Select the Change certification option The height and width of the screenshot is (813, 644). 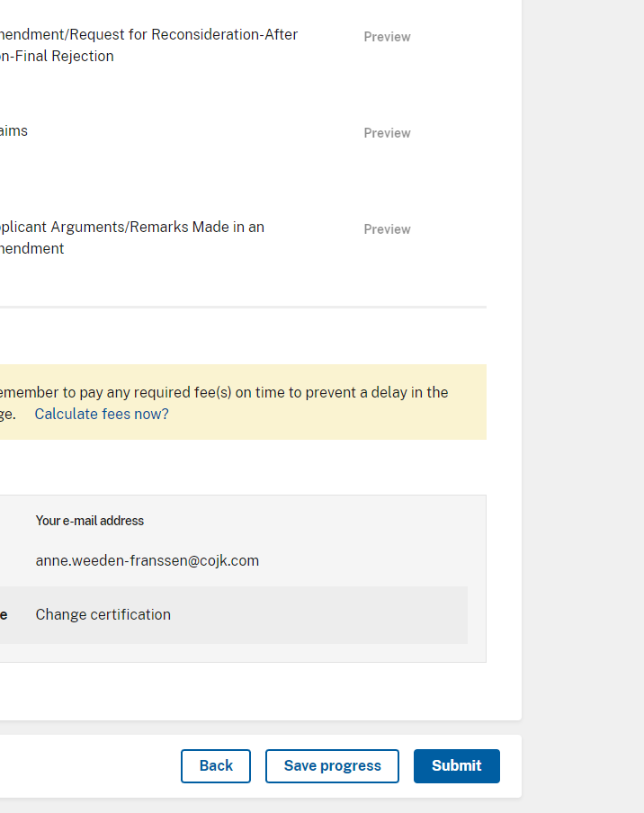pyautogui.click(x=103, y=614)
